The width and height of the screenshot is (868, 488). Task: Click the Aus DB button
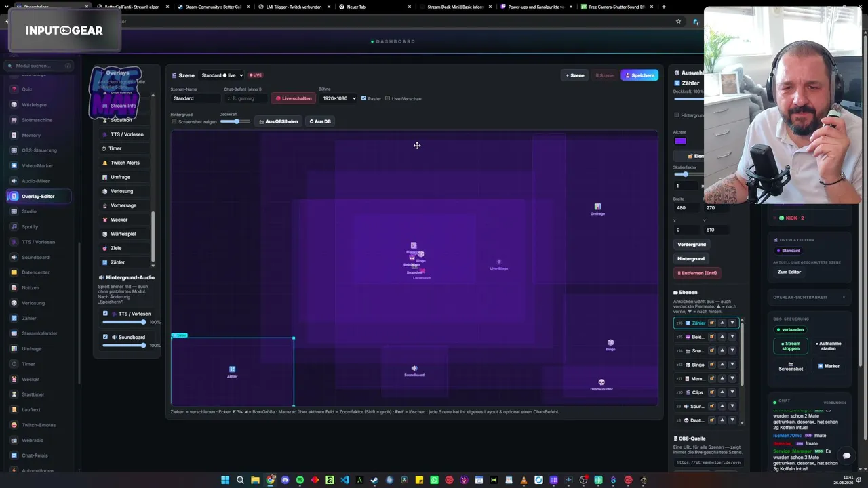click(x=320, y=121)
